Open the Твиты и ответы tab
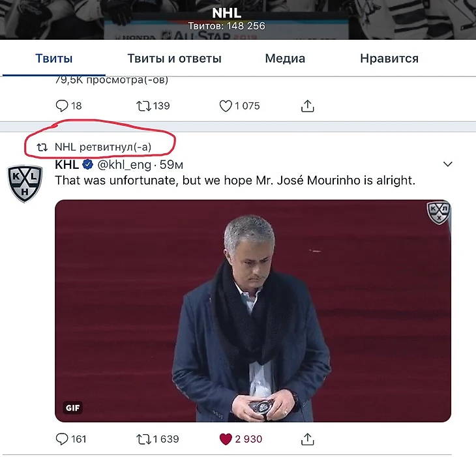 point(174,58)
